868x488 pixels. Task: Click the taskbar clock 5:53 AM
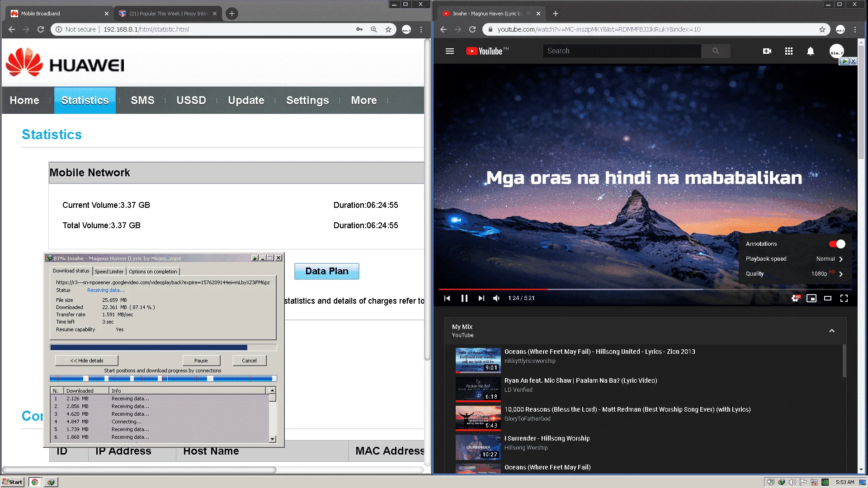point(845,482)
